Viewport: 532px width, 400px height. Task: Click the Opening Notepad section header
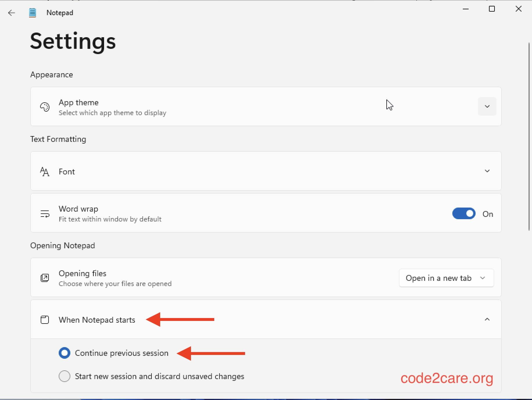coord(62,245)
